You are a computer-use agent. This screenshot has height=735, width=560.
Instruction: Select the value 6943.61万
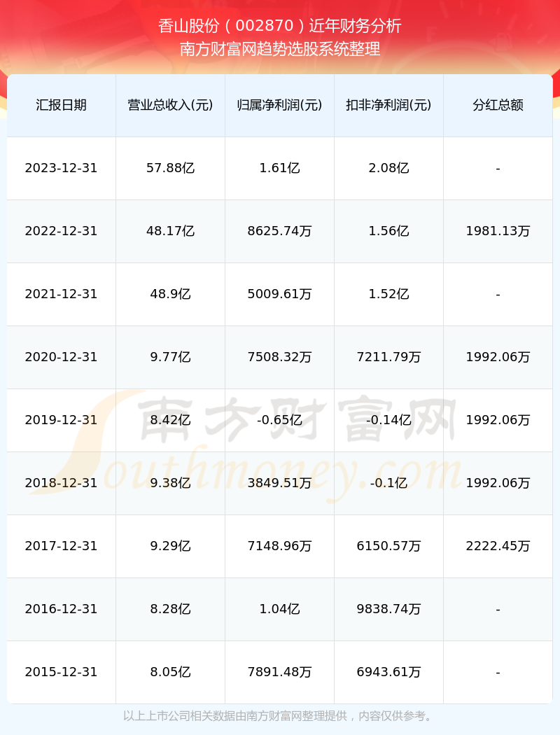(389, 672)
